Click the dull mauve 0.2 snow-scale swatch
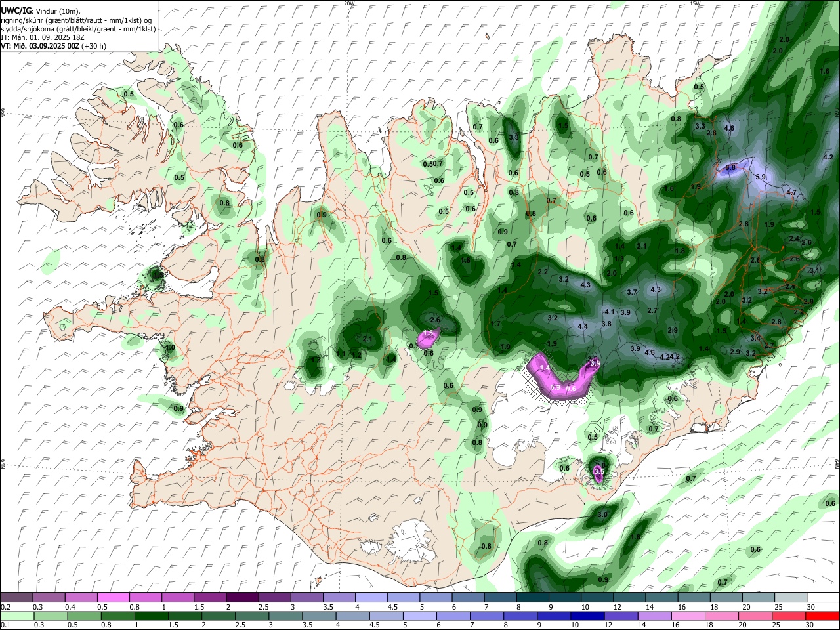This screenshot has width=840, height=630. [16, 597]
